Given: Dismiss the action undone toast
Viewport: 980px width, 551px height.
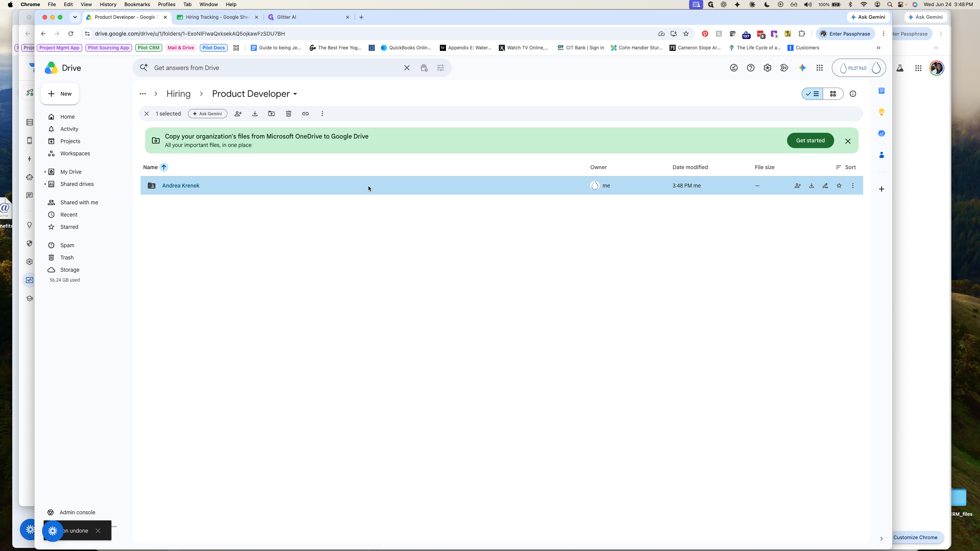Looking at the screenshot, I should click(x=98, y=531).
